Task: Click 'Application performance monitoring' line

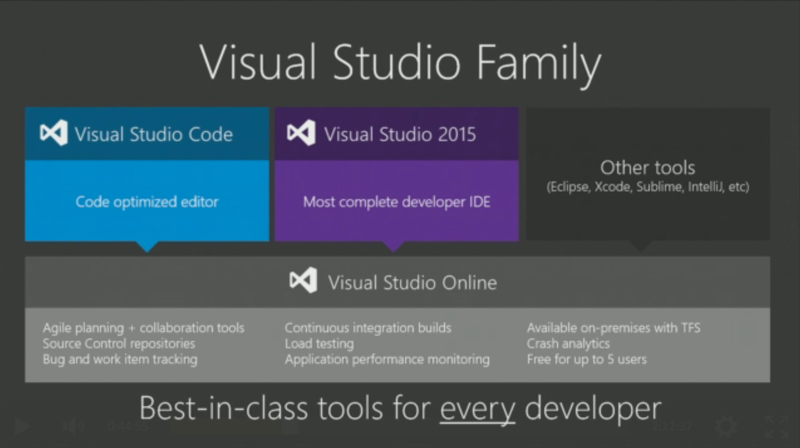Action: pyautogui.click(x=387, y=359)
